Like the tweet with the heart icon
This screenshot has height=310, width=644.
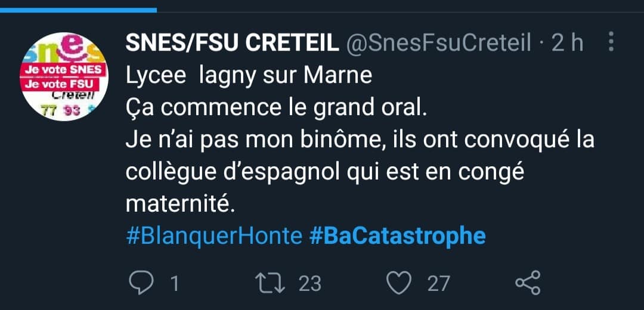(400, 283)
